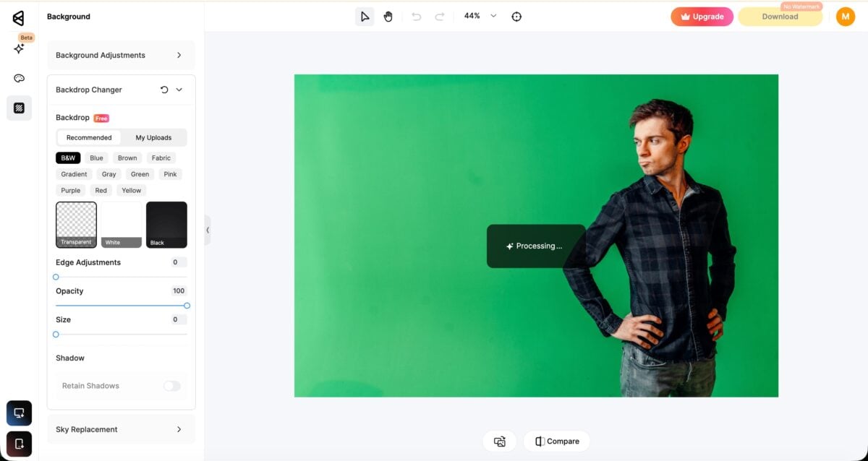
Task: Open the Background Adjustments panel
Action: coord(121,55)
